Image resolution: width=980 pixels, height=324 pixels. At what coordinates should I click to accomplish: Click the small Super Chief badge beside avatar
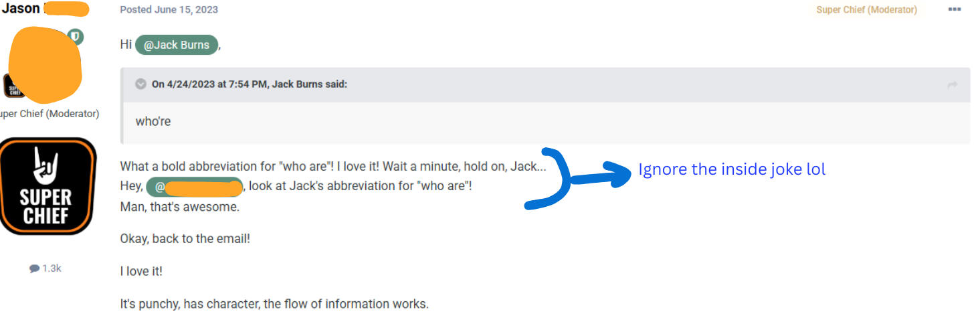(x=12, y=86)
